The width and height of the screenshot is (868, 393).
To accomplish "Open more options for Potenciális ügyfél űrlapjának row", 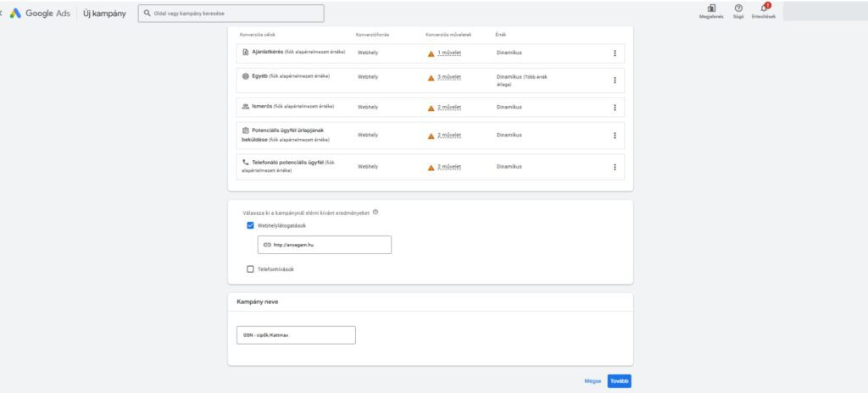I will coord(615,136).
